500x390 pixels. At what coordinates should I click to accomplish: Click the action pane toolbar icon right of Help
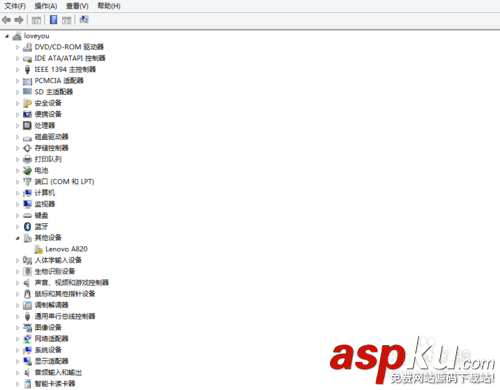point(67,20)
